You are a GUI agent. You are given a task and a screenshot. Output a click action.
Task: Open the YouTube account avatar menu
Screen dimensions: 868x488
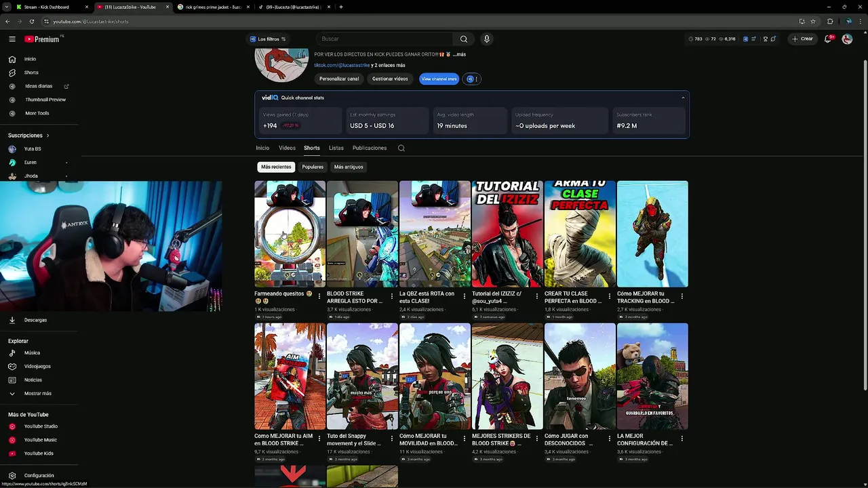tap(847, 39)
